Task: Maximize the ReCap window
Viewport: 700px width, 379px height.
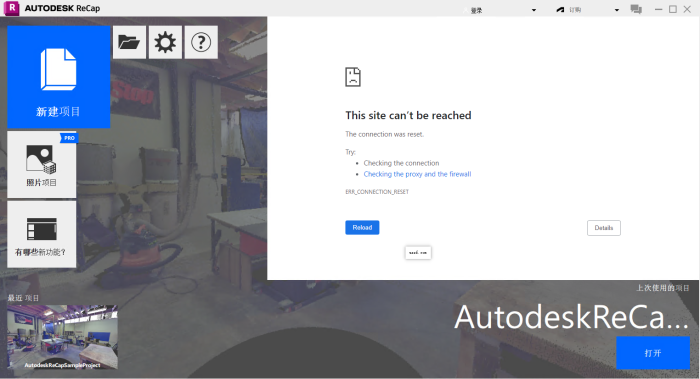Action: coord(673,9)
